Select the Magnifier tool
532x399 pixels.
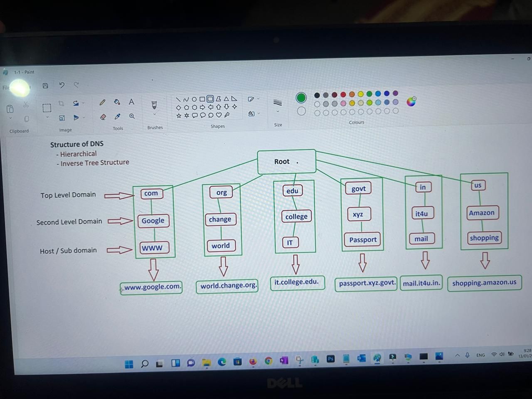132,116
